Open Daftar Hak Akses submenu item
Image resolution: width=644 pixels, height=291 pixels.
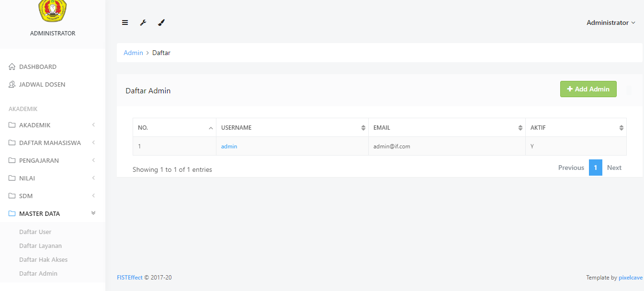[44, 260]
